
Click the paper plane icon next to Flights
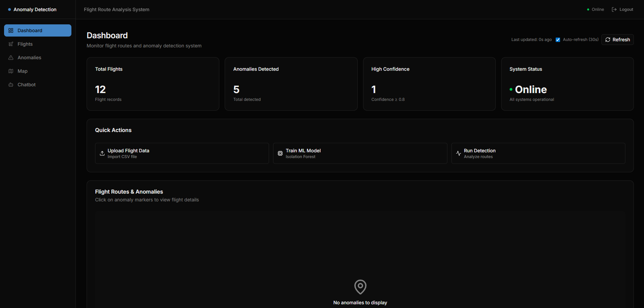pyautogui.click(x=11, y=44)
